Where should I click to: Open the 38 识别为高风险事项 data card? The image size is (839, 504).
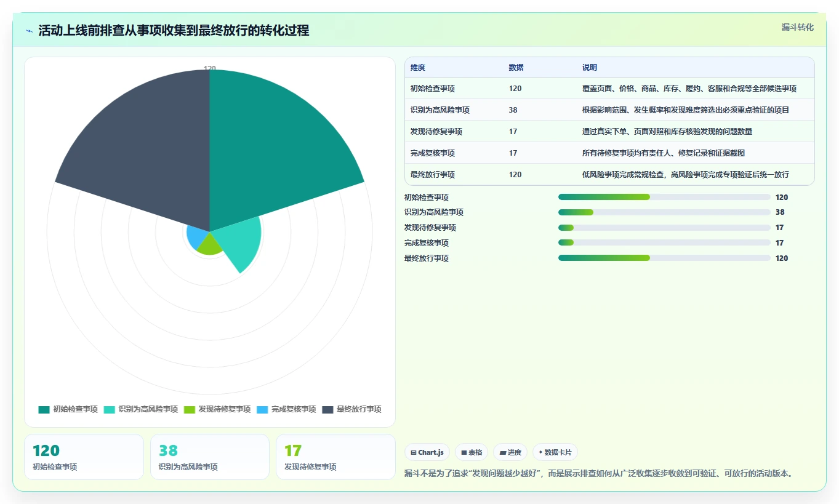click(210, 457)
